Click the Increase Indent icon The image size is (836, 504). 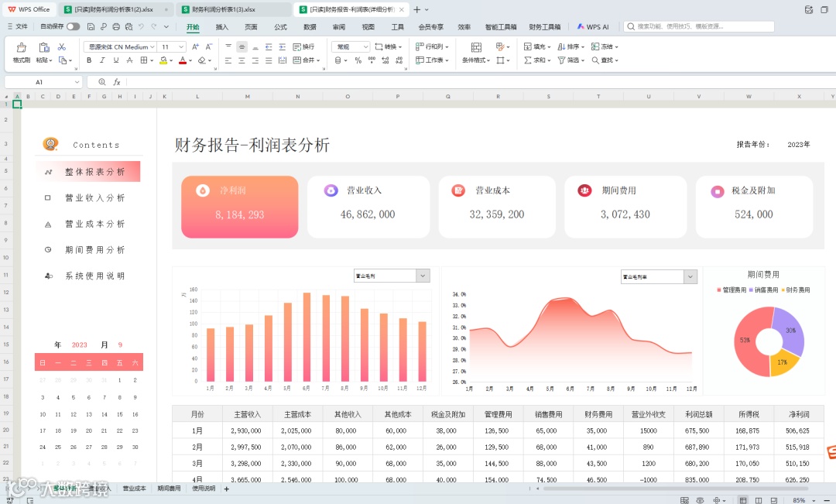coord(282,47)
